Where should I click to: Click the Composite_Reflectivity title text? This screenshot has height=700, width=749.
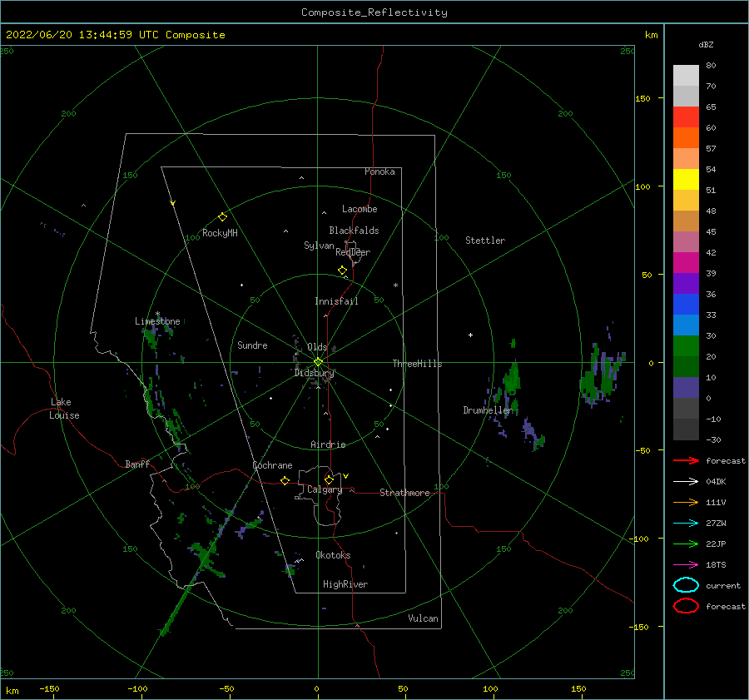point(374,12)
